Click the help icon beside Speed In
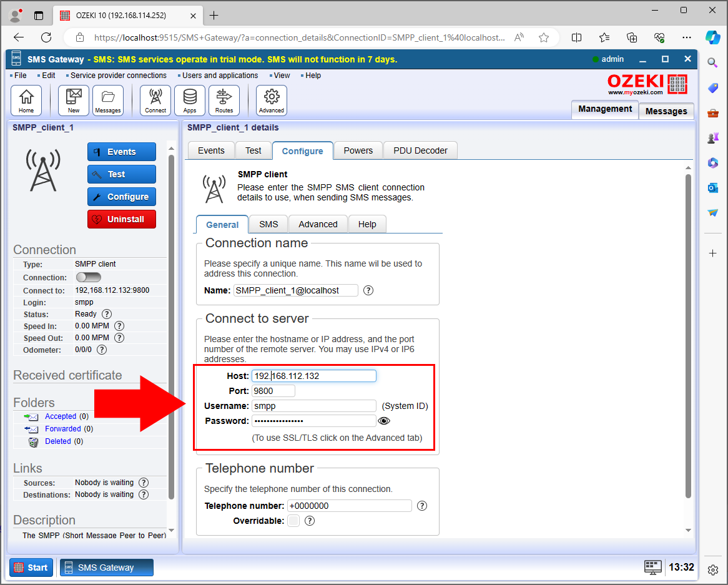Image resolution: width=728 pixels, height=585 pixels. [x=119, y=326]
